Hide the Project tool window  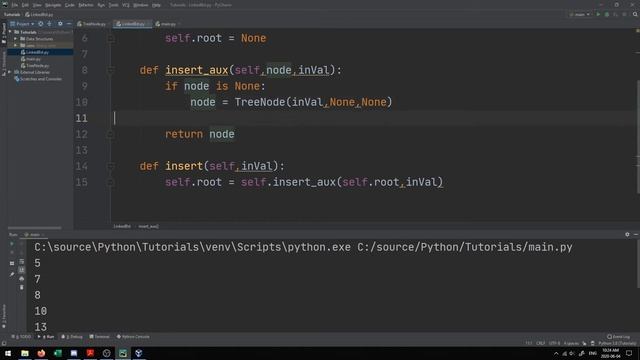pyautogui.click(x=69, y=24)
